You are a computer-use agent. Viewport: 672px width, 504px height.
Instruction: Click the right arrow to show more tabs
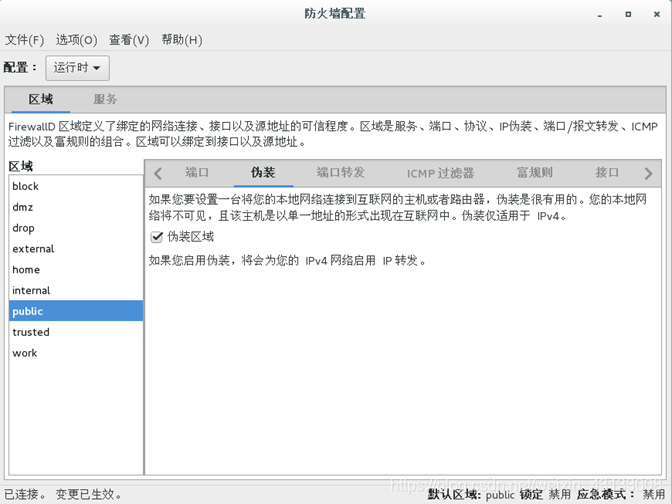pos(648,174)
